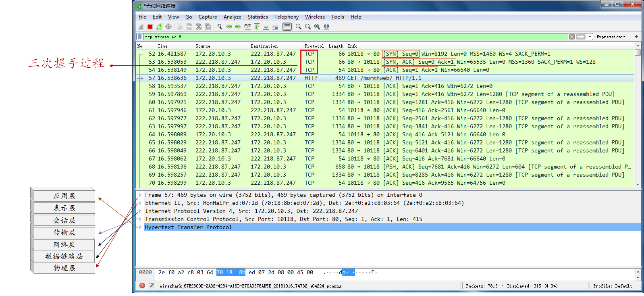
Task: Open the Statistics menu
Action: point(258,17)
